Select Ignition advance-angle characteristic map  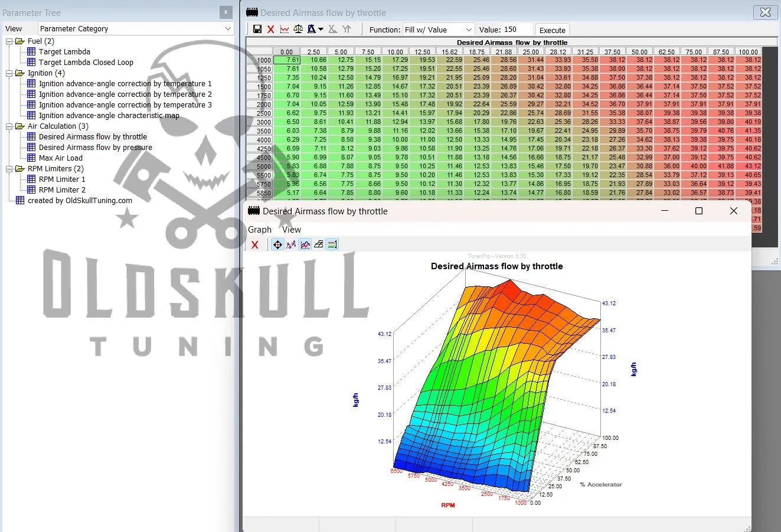[x=109, y=116]
